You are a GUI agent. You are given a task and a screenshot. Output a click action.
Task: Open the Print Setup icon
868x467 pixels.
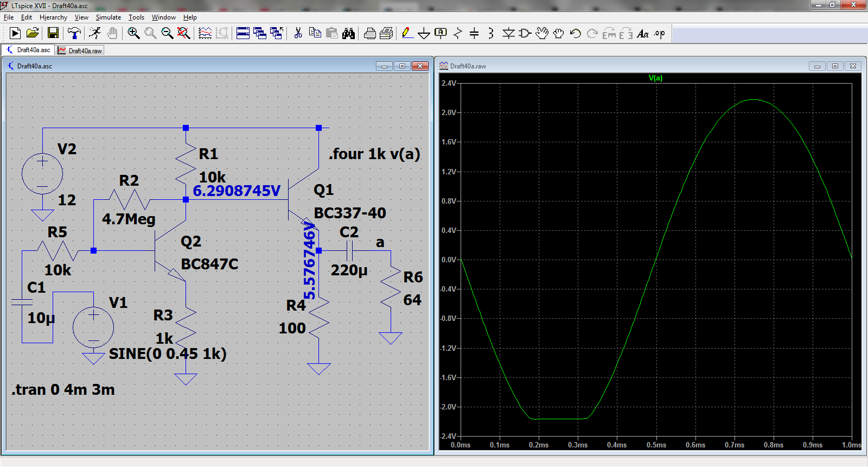click(386, 34)
